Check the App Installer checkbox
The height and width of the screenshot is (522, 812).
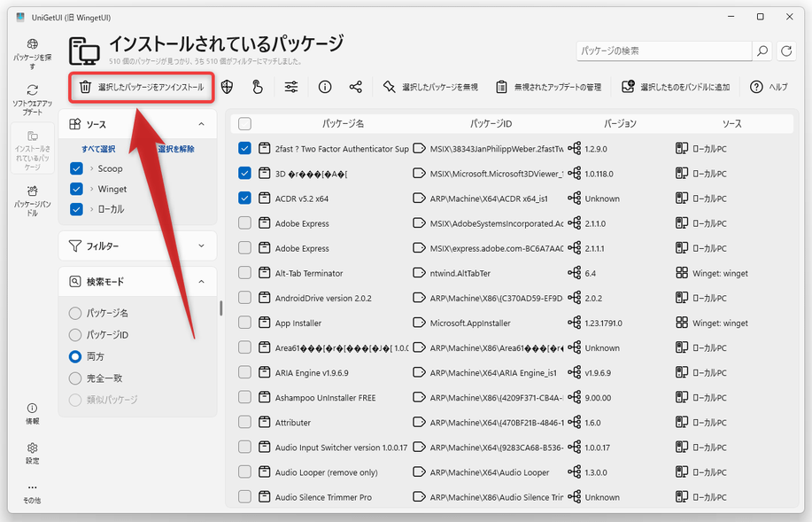pyautogui.click(x=244, y=323)
